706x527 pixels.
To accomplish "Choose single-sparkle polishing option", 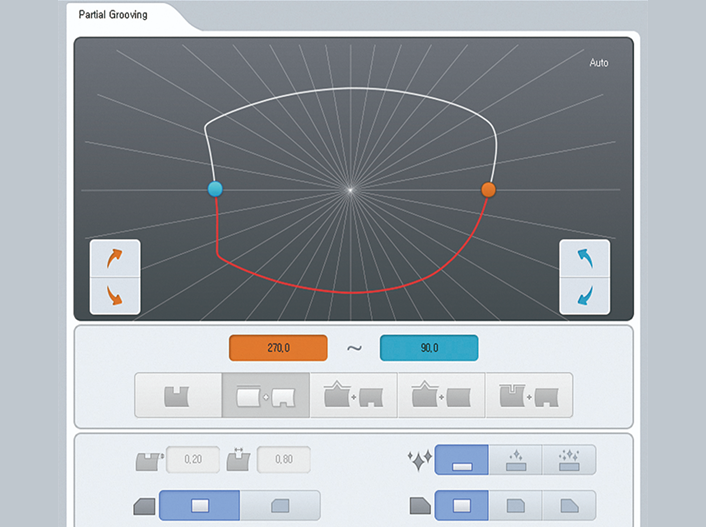I will [x=516, y=460].
